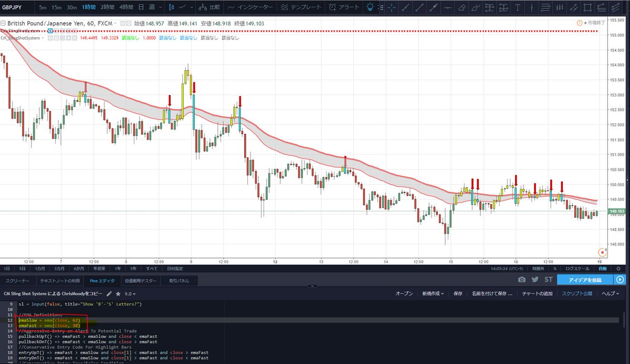This screenshot has height=364, width=630.
Task: Open the アラート alert button
Action: [344, 7]
